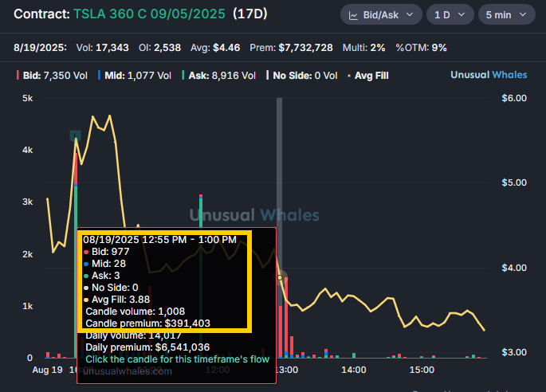Click the '14:00' time axis label

pos(353,370)
